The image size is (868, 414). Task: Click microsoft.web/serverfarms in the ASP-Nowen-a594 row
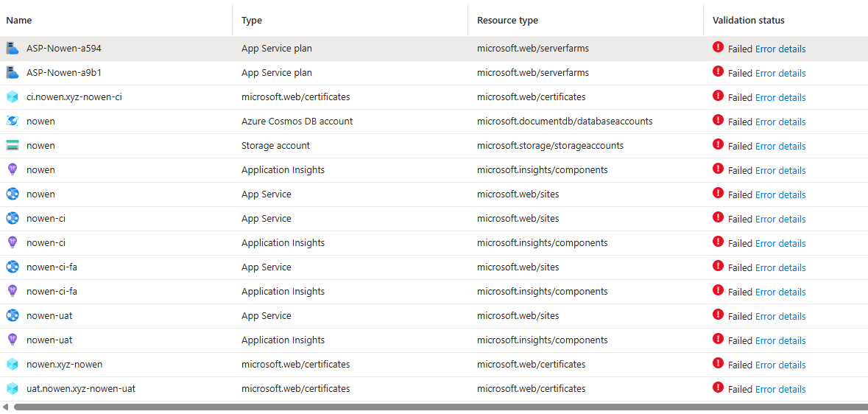[533, 48]
